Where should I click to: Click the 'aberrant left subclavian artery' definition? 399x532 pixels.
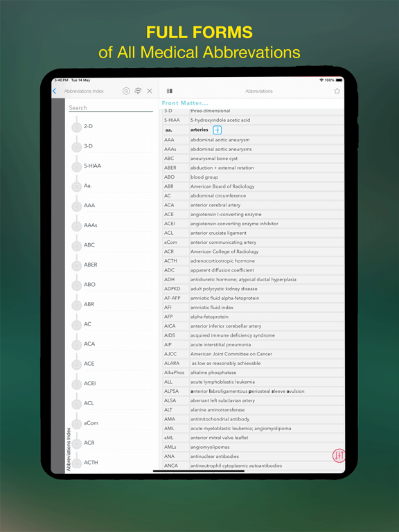point(222,400)
